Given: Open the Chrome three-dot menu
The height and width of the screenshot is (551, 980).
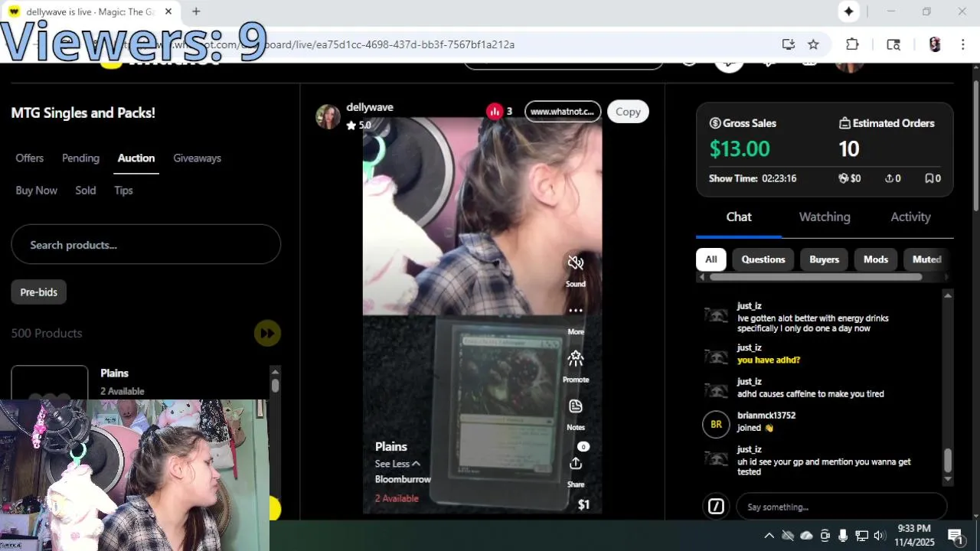Looking at the screenshot, I should point(962,44).
